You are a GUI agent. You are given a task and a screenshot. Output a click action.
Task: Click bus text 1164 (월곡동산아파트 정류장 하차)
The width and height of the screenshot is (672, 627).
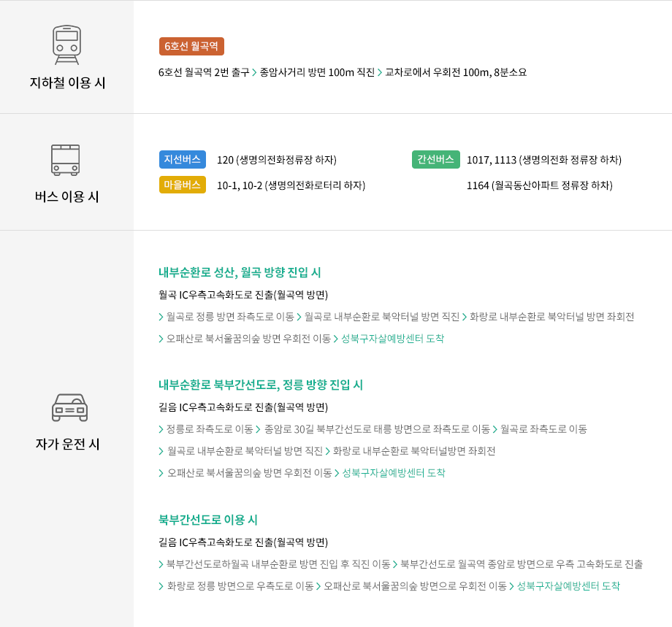(x=540, y=185)
